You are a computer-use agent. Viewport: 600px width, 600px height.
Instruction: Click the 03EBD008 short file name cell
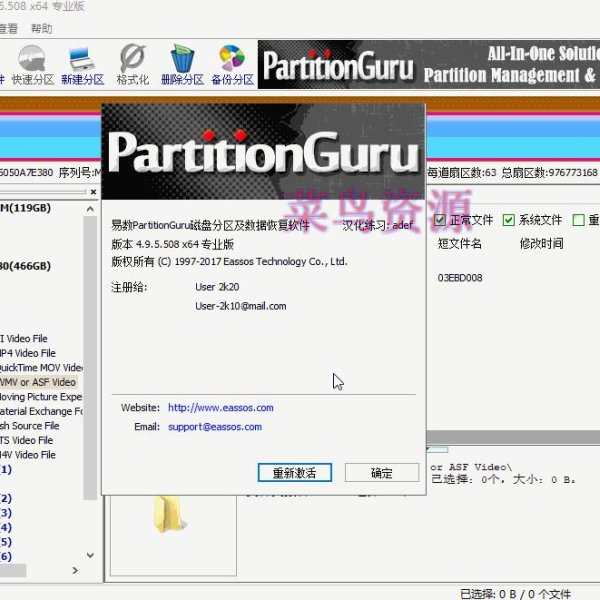[x=460, y=278]
